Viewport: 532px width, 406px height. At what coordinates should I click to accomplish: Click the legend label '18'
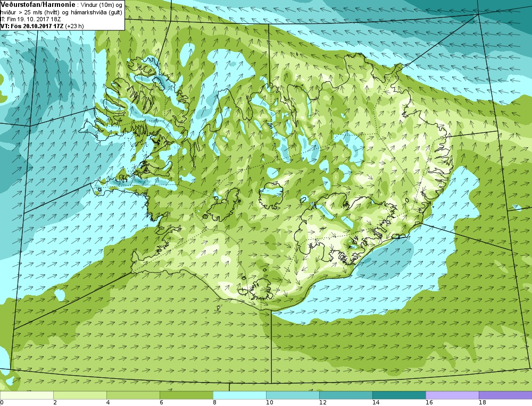point(482,403)
